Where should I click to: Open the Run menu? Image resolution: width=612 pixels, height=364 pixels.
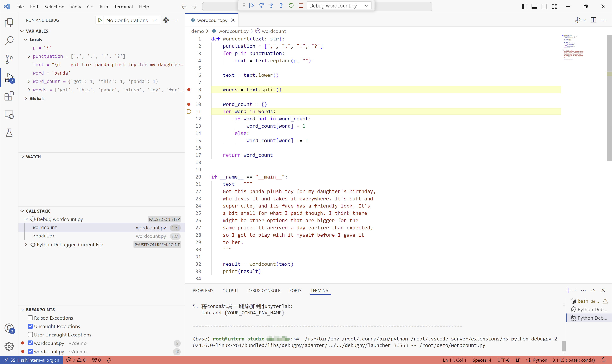pos(103,7)
